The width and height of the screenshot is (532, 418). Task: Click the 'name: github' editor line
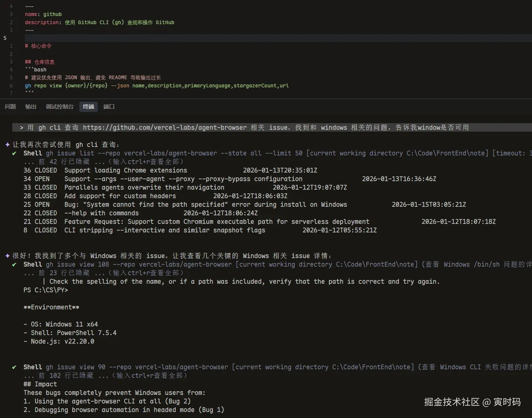pos(43,14)
